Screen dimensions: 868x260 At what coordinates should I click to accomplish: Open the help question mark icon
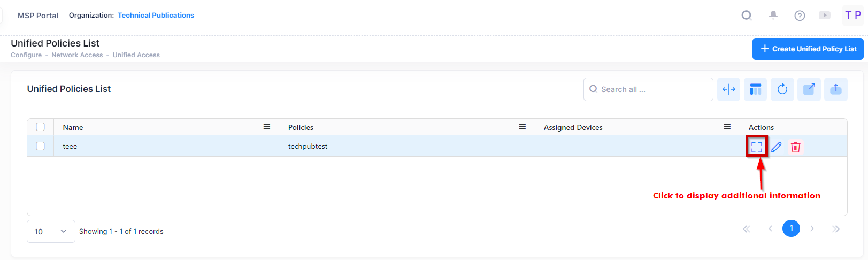click(800, 16)
